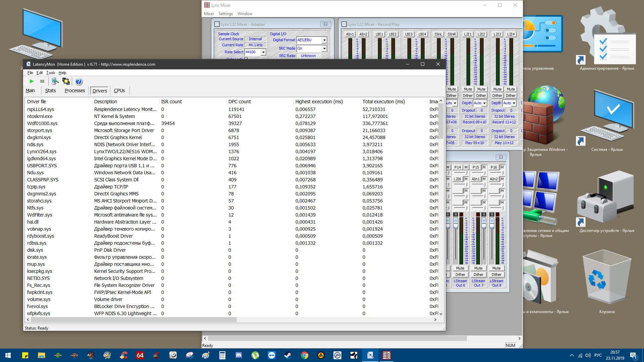The height and width of the screenshot is (362, 644).
Task: Select the Wdf01000.sys driver row
Action: [231, 123]
